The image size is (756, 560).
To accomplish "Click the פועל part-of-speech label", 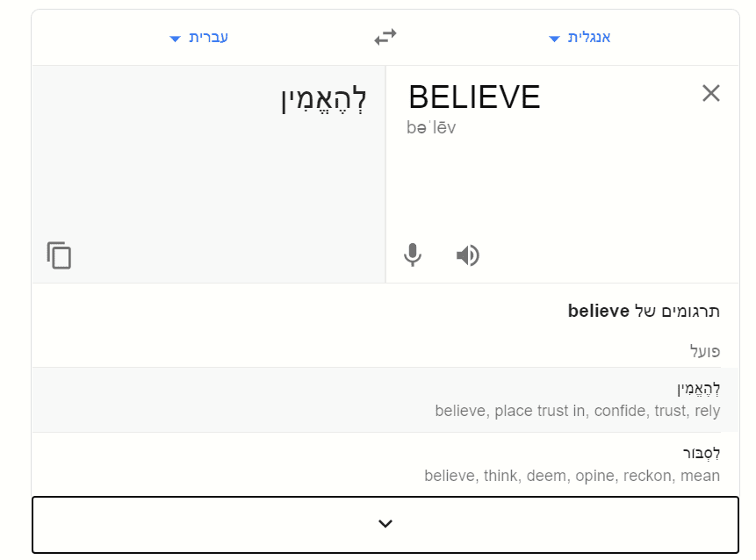I will coord(704,352).
